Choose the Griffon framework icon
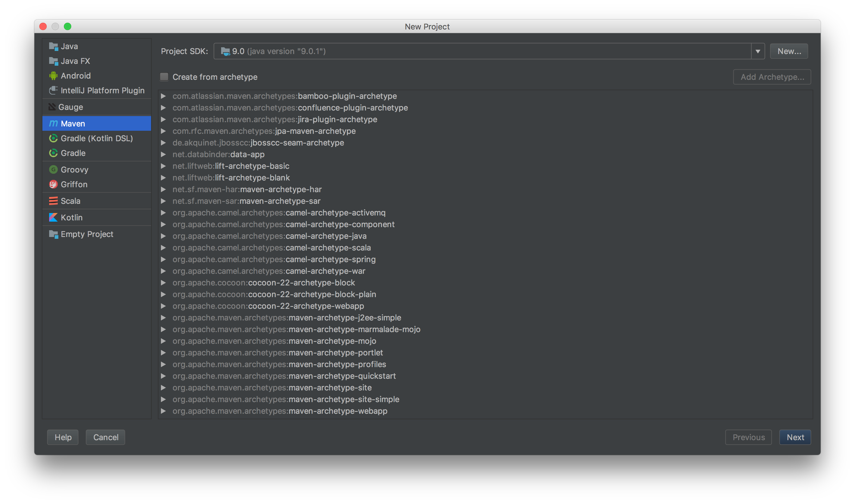The image size is (855, 504). pos(53,184)
